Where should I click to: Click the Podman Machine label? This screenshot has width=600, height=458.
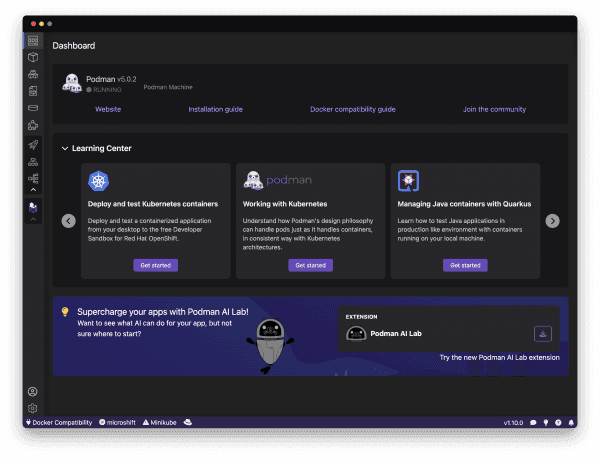click(168, 87)
